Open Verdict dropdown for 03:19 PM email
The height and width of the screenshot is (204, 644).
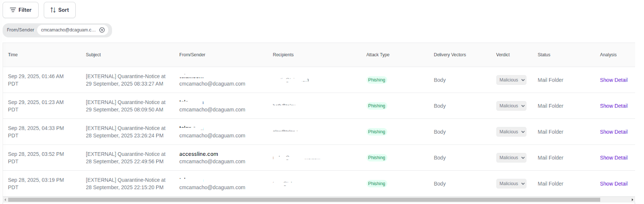coord(511,184)
